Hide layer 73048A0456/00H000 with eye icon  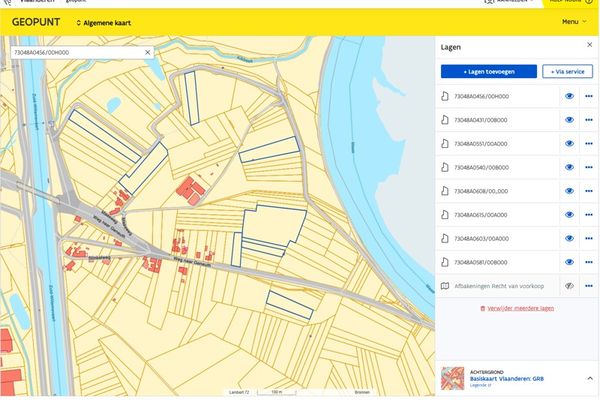[x=568, y=96]
